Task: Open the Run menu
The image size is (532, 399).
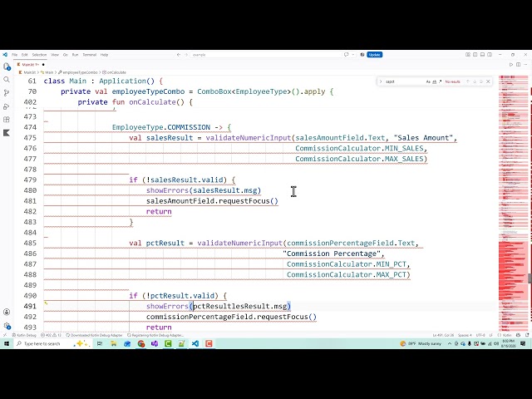Action: [x=76, y=55]
